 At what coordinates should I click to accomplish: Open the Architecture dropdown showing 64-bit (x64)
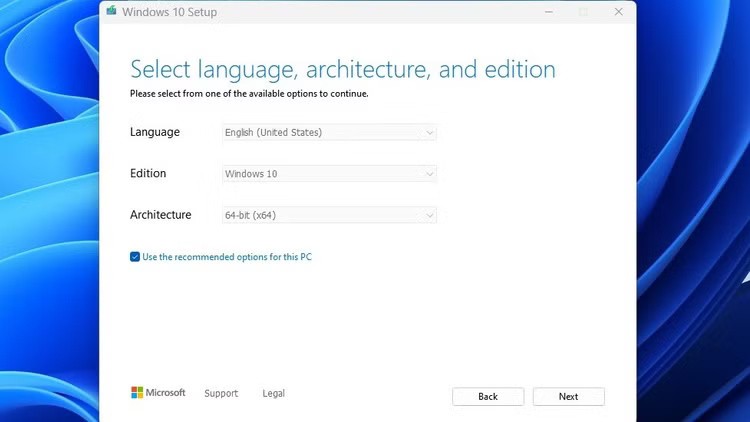click(328, 215)
